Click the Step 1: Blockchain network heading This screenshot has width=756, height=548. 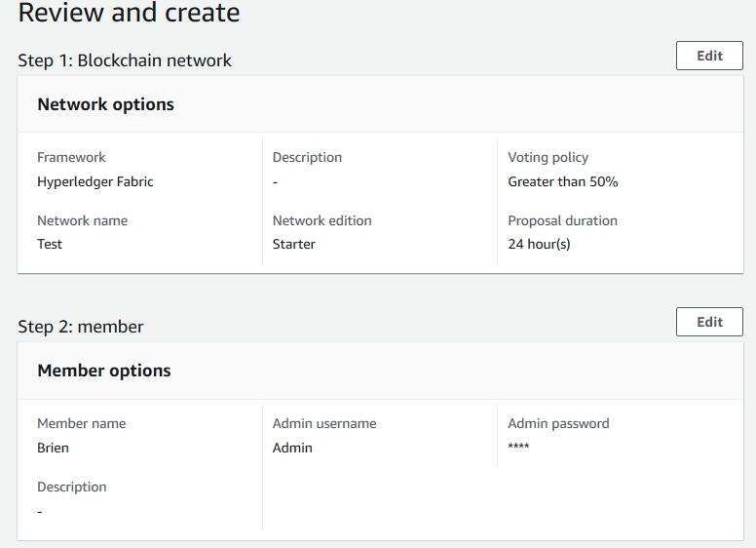(x=125, y=60)
